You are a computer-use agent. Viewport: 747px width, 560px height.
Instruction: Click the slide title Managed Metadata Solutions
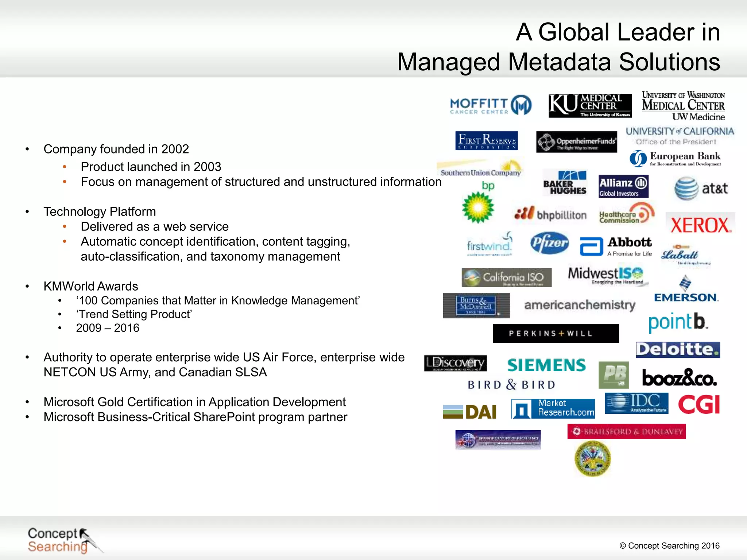coord(558,62)
